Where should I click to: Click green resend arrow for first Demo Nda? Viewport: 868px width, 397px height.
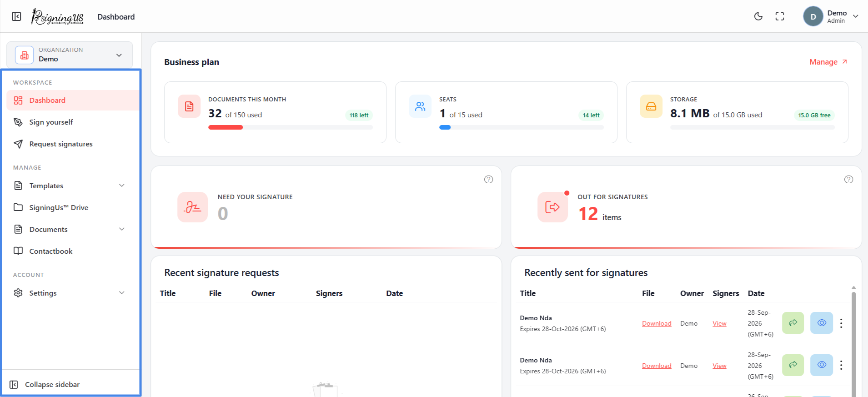(793, 323)
